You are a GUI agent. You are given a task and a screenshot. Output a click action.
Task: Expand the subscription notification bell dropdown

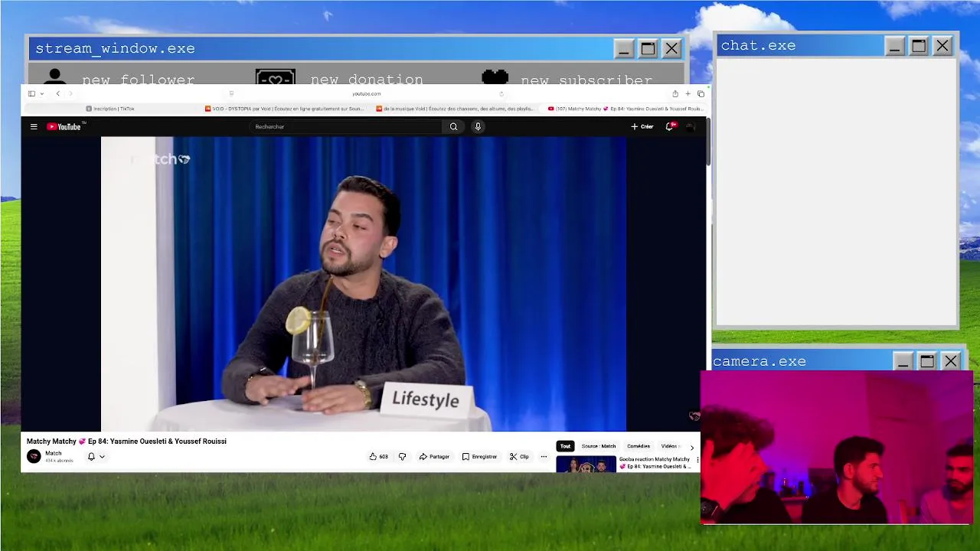click(96, 457)
